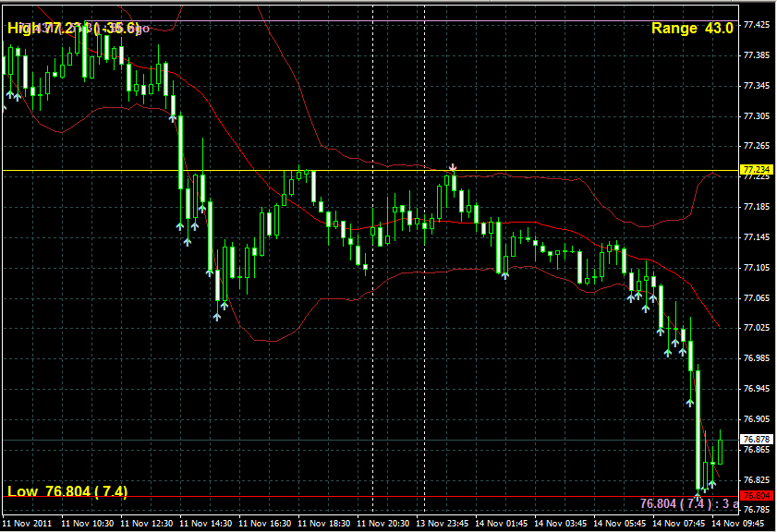The image size is (777, 532).
Task: Click the blue arrow near the 12:30 candle
Action: tap(173, 116)
